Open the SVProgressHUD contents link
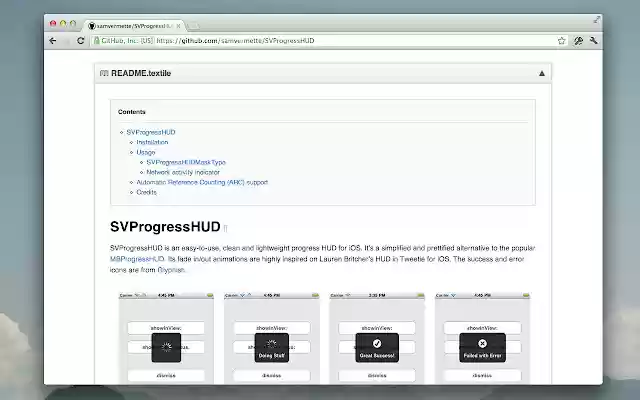 coord(151,132)
